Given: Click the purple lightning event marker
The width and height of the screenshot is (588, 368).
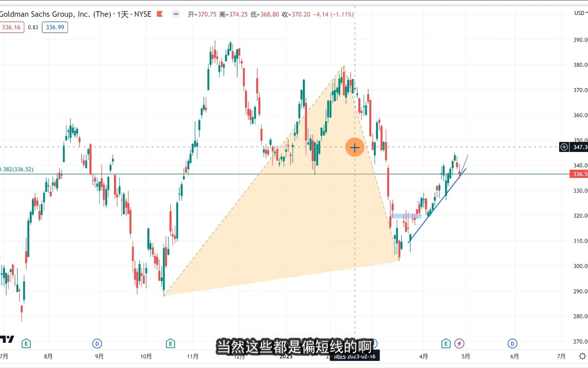Looking at the screenshot, I should click(x=459, y=343).
